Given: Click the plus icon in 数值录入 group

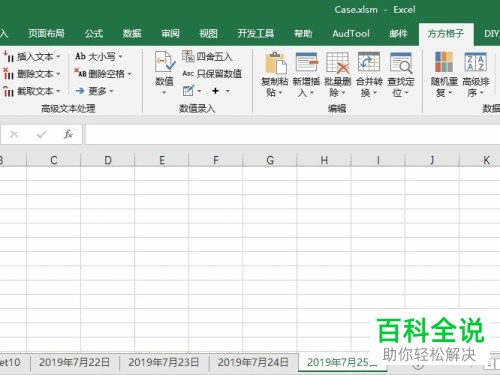Looking at the screenshot, I should tap(215, 91).
